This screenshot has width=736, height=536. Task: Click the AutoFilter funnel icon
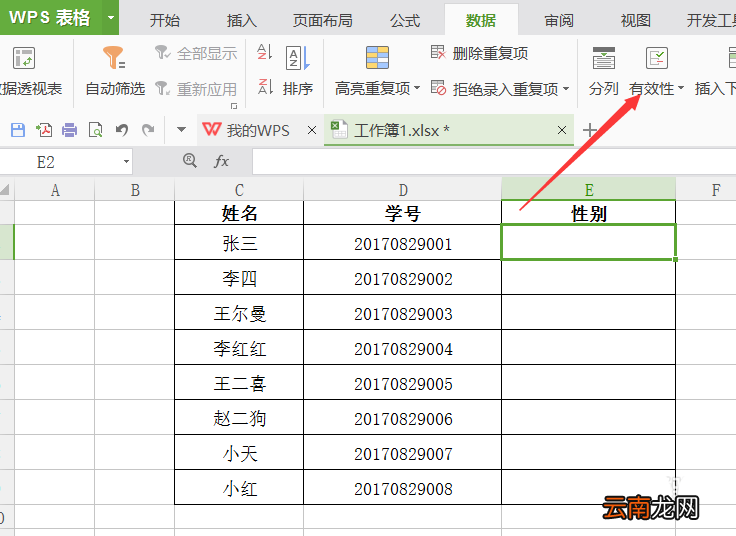click(114, 57)
